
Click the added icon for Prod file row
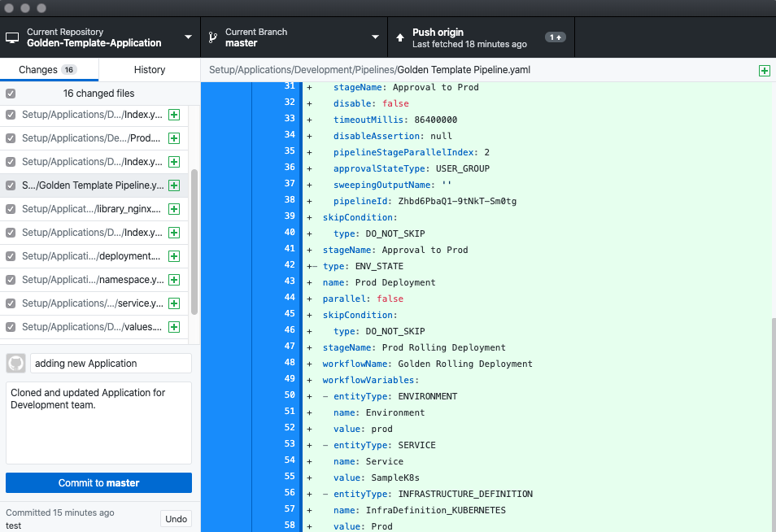[174, 138]
